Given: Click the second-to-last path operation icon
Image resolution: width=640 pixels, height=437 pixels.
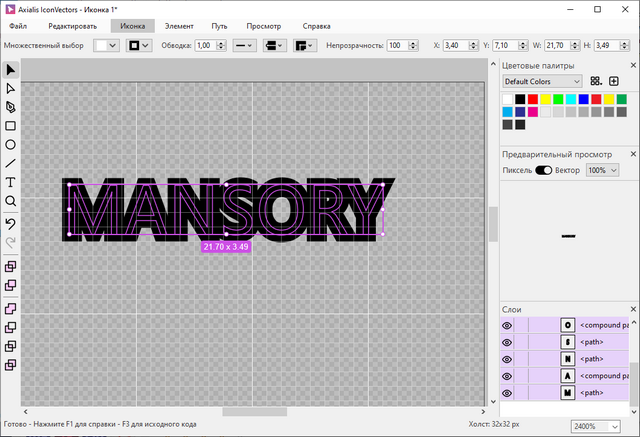Looking at the screenshot, I should tap(11, 346).
